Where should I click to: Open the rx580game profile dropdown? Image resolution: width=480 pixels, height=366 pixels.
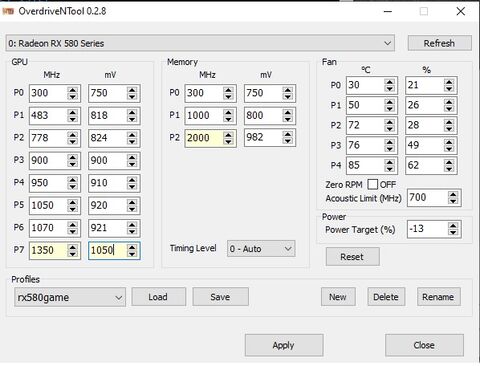point(70,297)
